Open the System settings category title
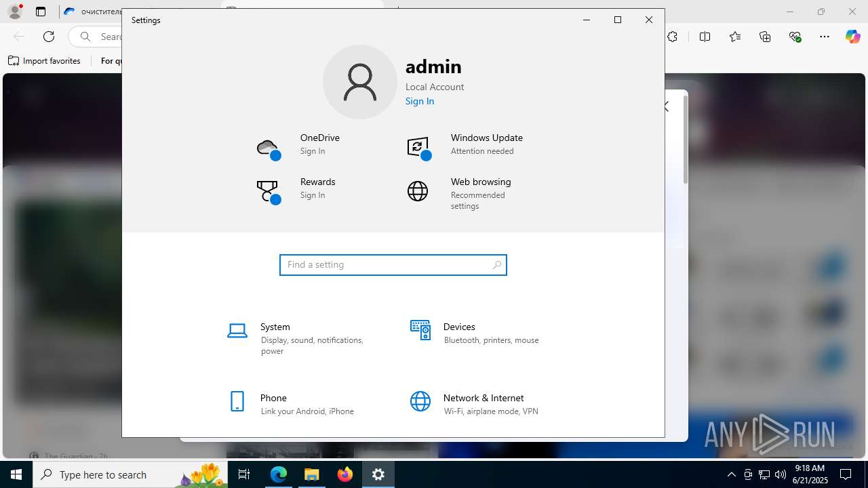 275,327
